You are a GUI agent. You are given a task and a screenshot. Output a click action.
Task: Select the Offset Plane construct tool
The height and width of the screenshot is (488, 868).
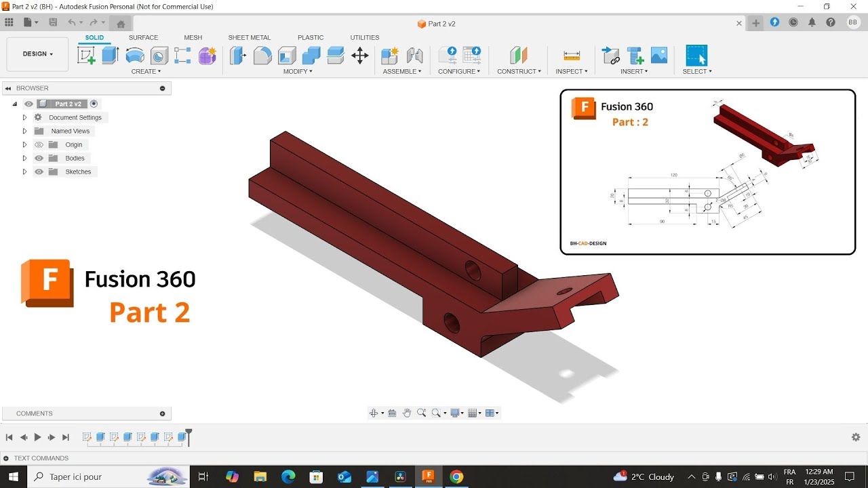tap(519, 56)
